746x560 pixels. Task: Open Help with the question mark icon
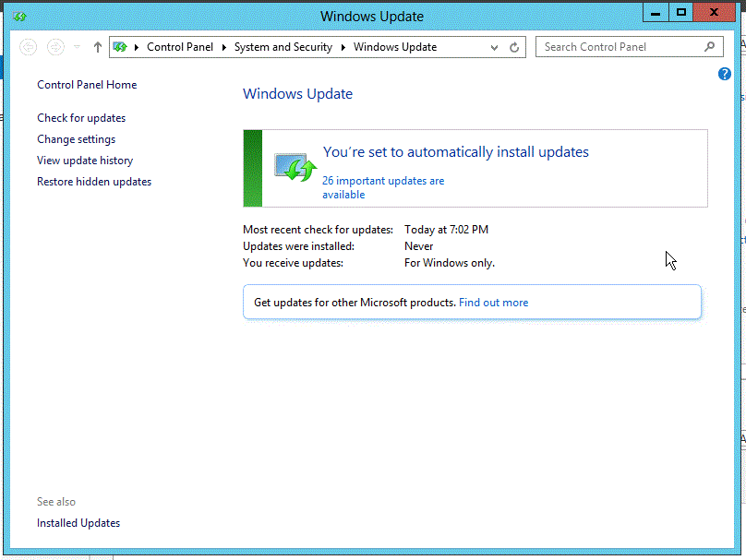(725, 74)
